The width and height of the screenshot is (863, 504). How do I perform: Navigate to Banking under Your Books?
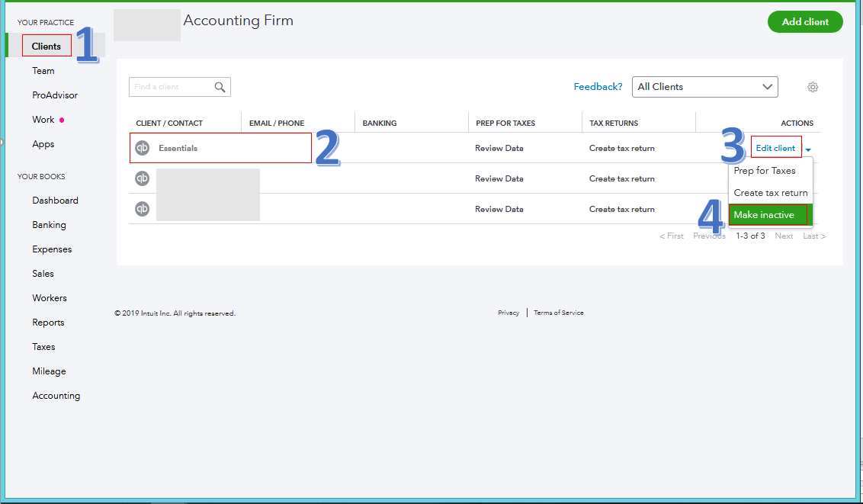pos(49,225)
